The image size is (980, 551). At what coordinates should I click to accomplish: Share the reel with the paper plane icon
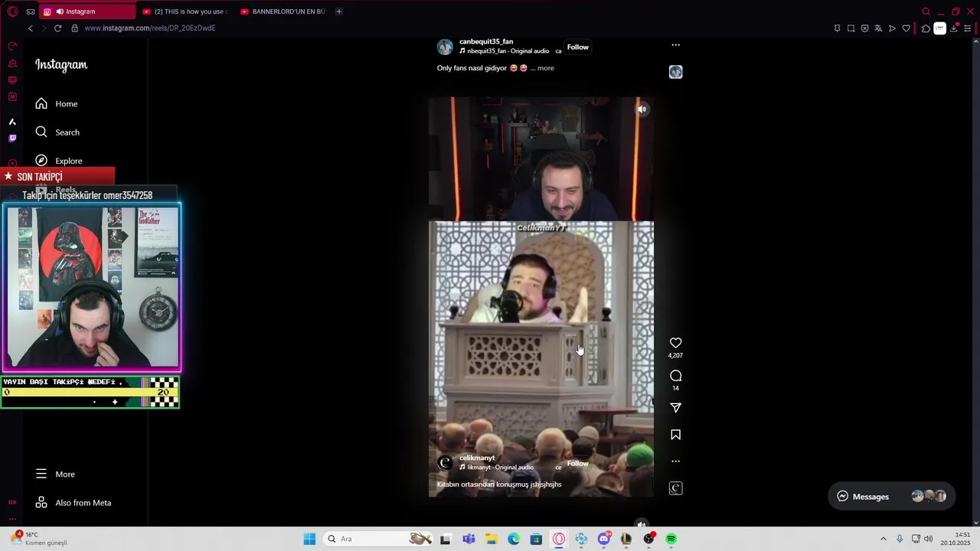click(x=675, y=408)
